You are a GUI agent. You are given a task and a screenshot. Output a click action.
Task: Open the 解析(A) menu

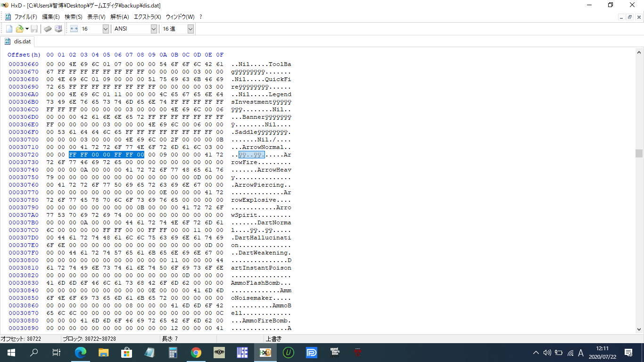click(119, 17)
